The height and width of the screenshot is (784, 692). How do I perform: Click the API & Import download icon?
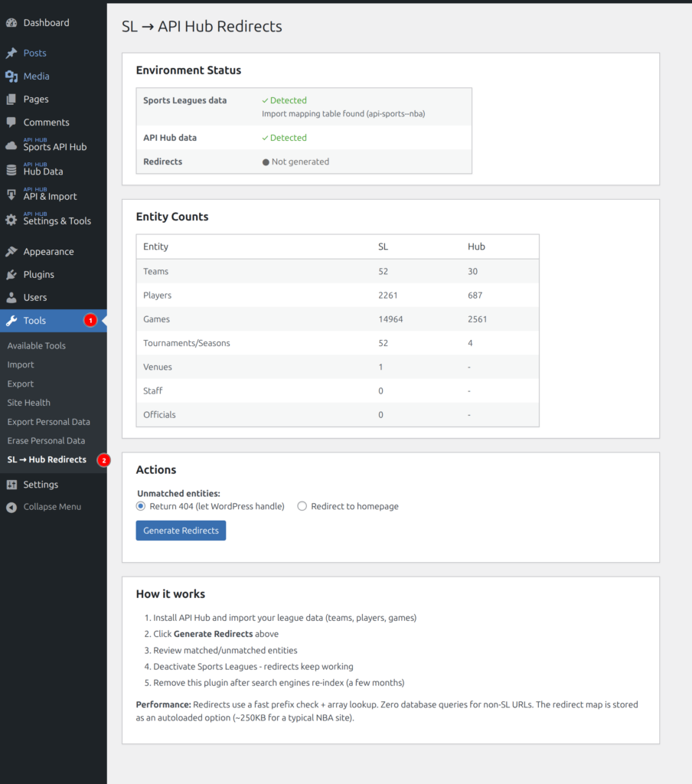pyautogui.click(x=11, y=195)
